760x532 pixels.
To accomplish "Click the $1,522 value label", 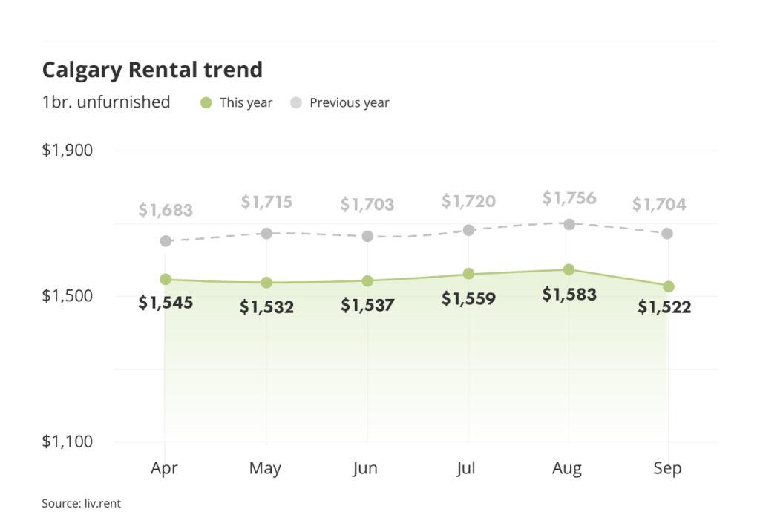I will (x=664, y=306).
